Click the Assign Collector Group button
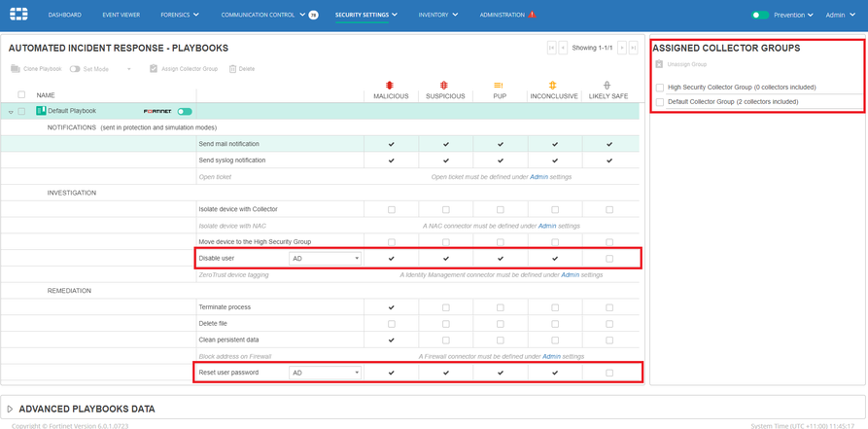The height and width of the screenshot is (429, 868). coord(184,69)
